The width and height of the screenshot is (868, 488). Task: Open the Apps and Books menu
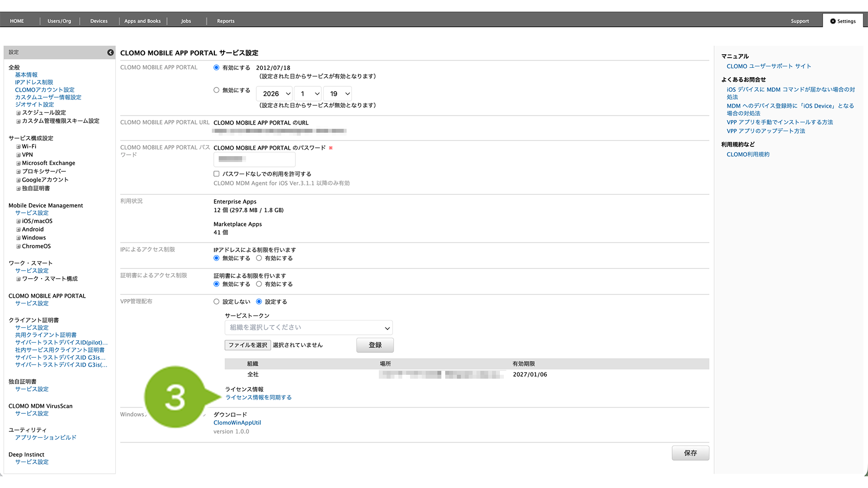(142, 21)
